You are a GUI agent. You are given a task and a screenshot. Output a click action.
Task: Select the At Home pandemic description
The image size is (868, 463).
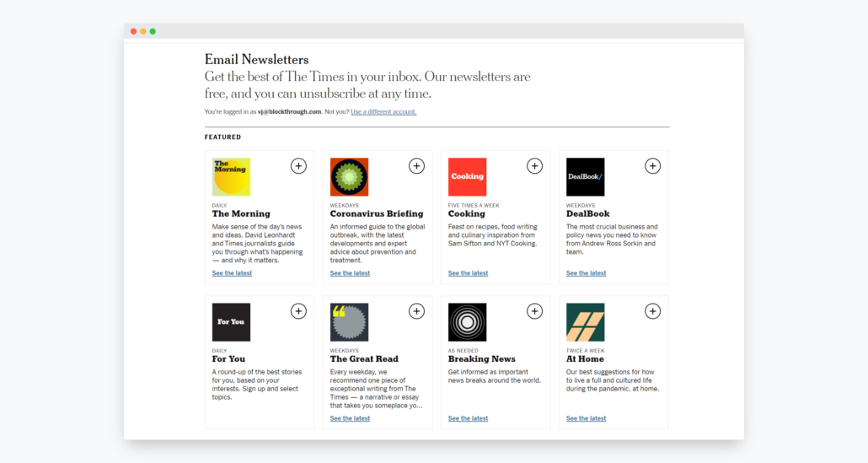click(613, 380)
